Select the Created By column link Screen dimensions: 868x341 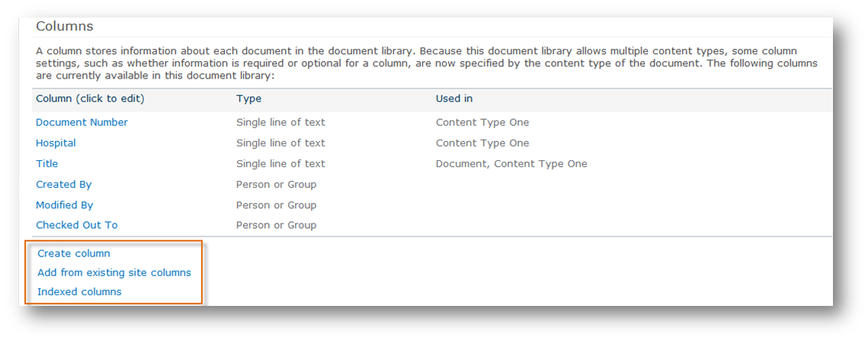click(x=64, y=184)
